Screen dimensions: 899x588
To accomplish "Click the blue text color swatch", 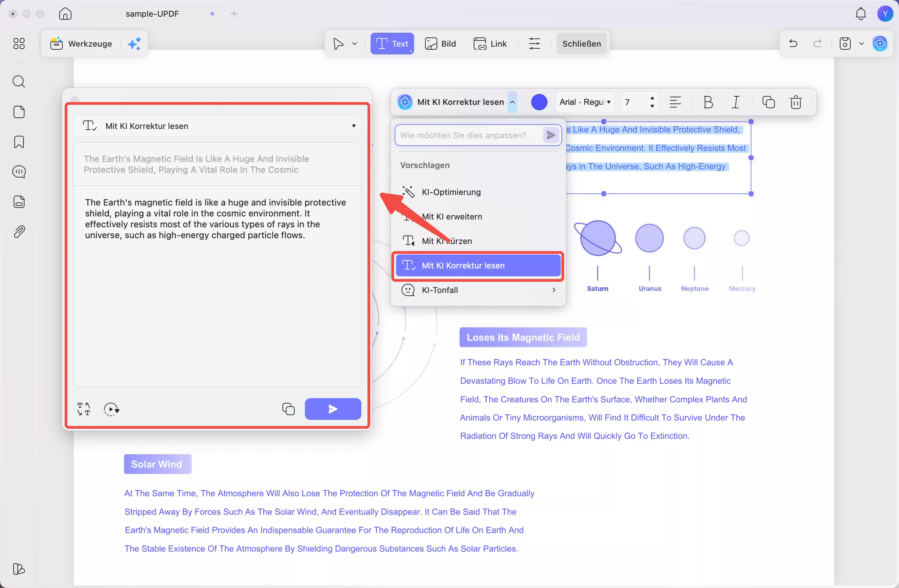I will tap(539, 102).
